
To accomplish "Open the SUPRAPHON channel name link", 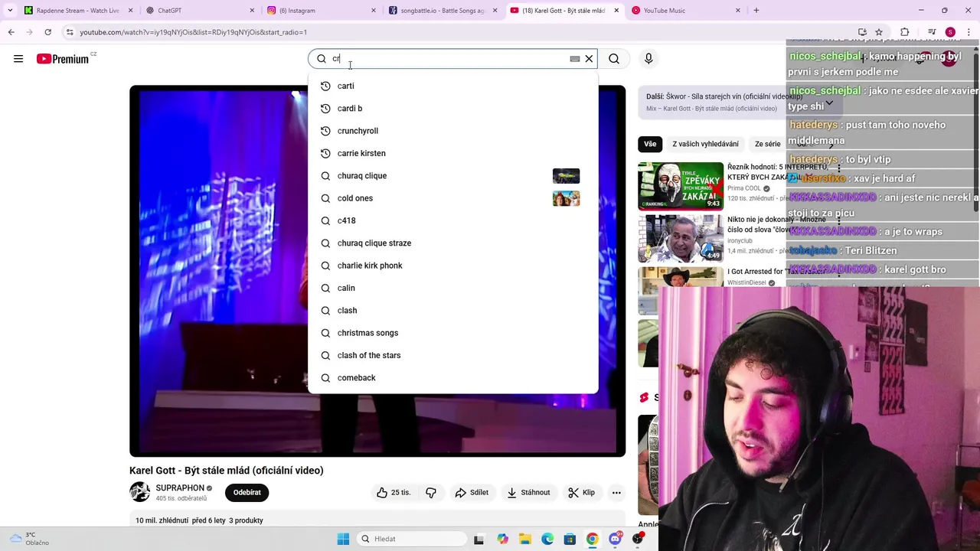I will 180,487.
